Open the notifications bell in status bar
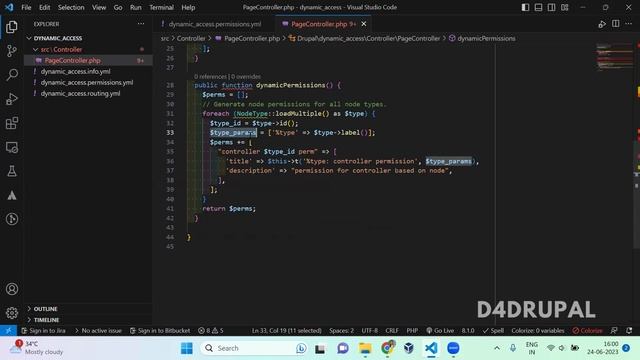The width and height of the screenshot is (640, 360). point(629,331)
